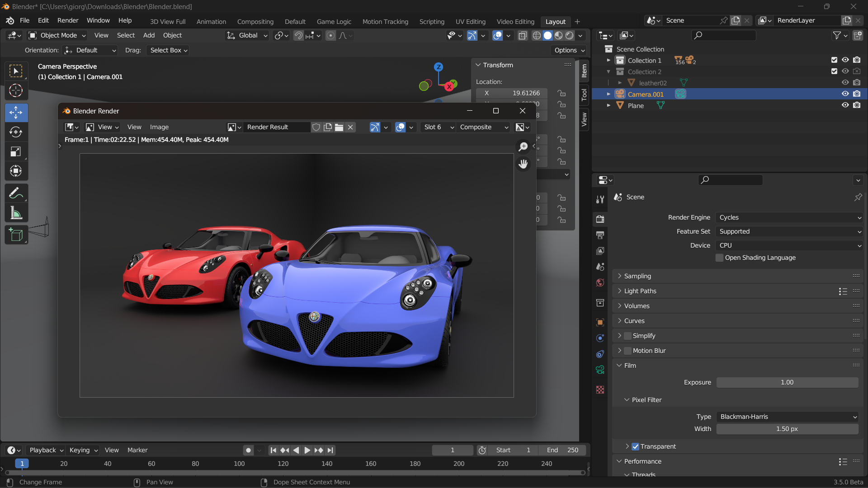868x488 pixels.
Task: Activate the Rotate tool
Action: [x=16, y=132]
